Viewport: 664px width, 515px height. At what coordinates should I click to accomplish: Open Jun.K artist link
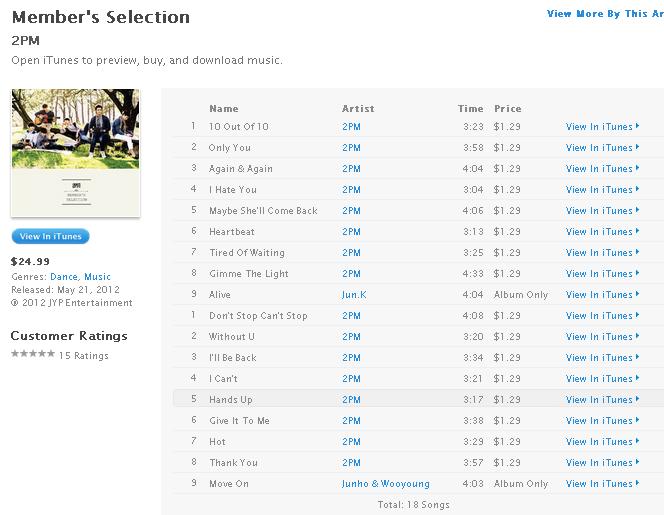pos(354,295)
